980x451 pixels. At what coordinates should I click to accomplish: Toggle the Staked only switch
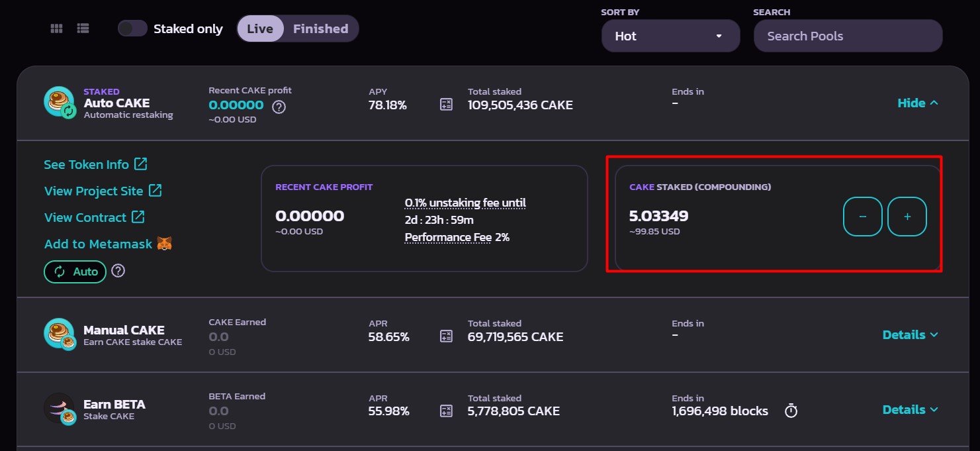[x=132, y=28]
